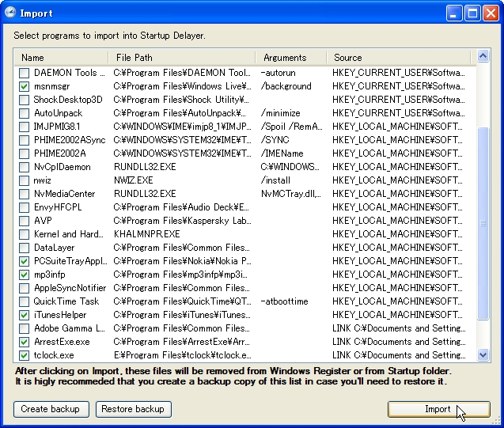Select the PHIME2002A checkbox
Viewport: 504px width, 428px height.
point(24,153)
